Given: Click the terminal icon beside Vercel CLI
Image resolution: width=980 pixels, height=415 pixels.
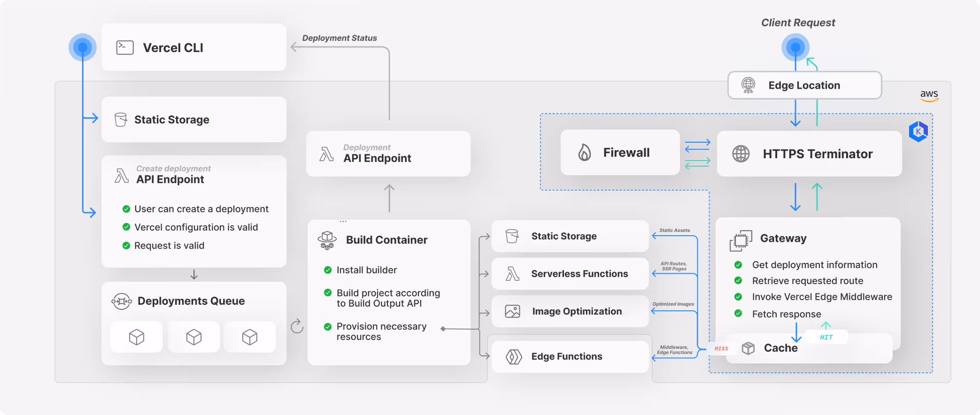Looking at the screenshot, I should click(125, 47).
